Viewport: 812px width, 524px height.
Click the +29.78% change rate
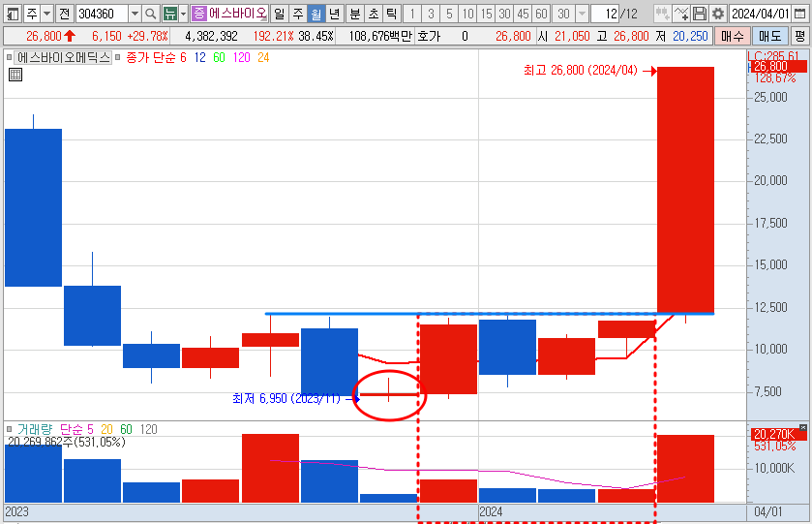click(x=147, y=36)
